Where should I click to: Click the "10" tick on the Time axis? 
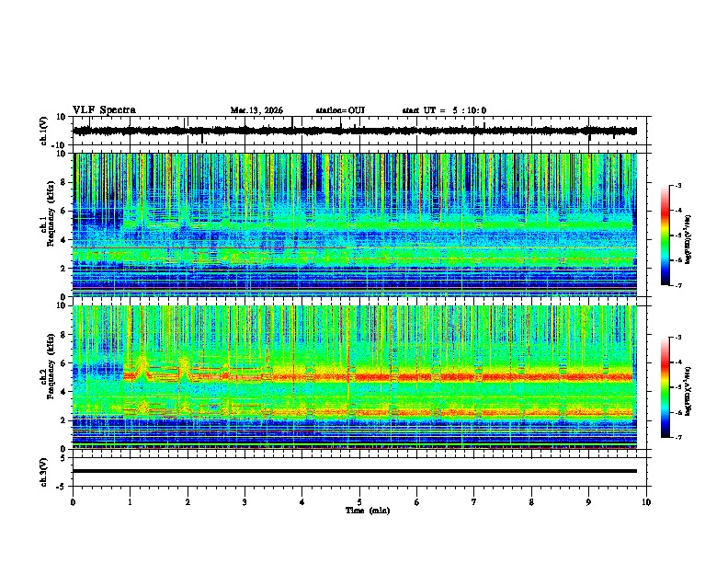(646, 502)
